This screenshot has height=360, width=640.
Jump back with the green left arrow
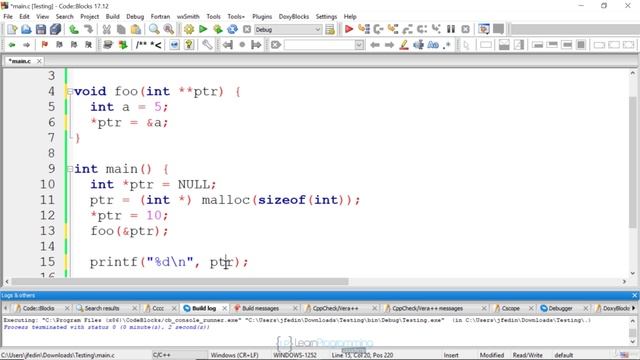[x=12, y=45]
